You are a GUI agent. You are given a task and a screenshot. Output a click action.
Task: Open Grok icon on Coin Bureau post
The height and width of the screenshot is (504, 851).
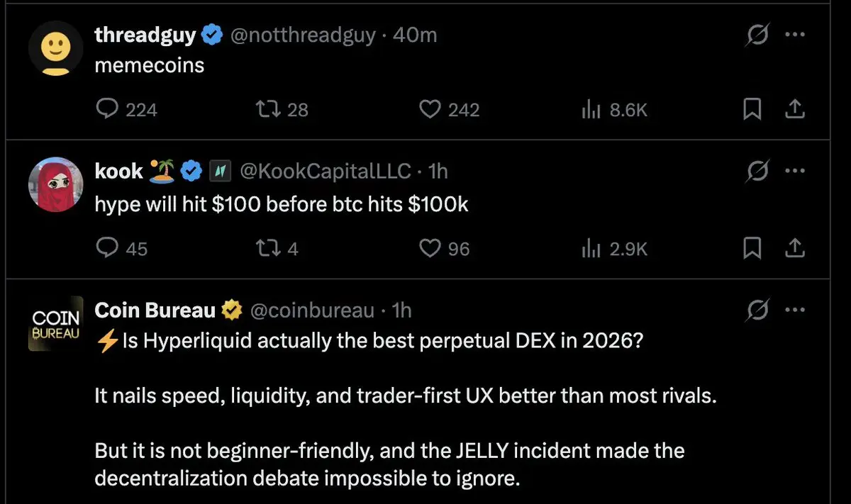click(x=757, y=310)
